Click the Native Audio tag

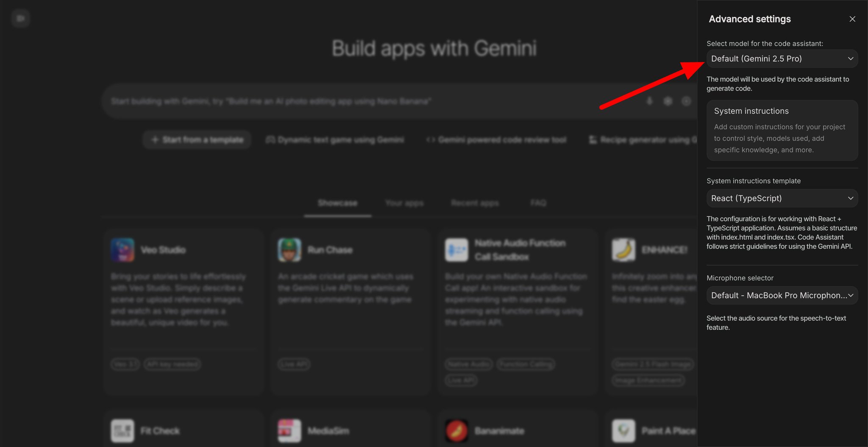point(469,364)
